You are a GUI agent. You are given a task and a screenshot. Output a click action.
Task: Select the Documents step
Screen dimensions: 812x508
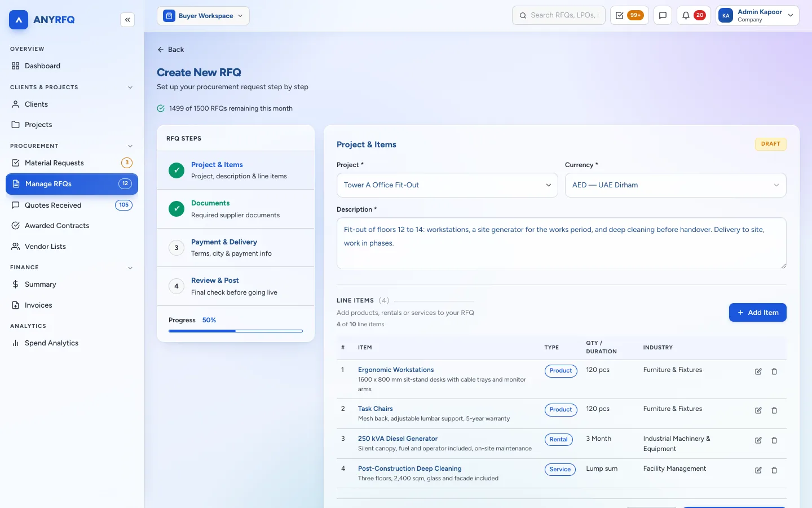(x=236, y=209)
